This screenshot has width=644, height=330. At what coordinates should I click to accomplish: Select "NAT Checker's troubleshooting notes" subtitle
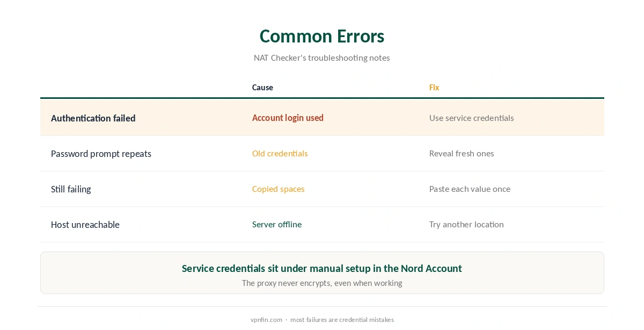click(322, 58)
